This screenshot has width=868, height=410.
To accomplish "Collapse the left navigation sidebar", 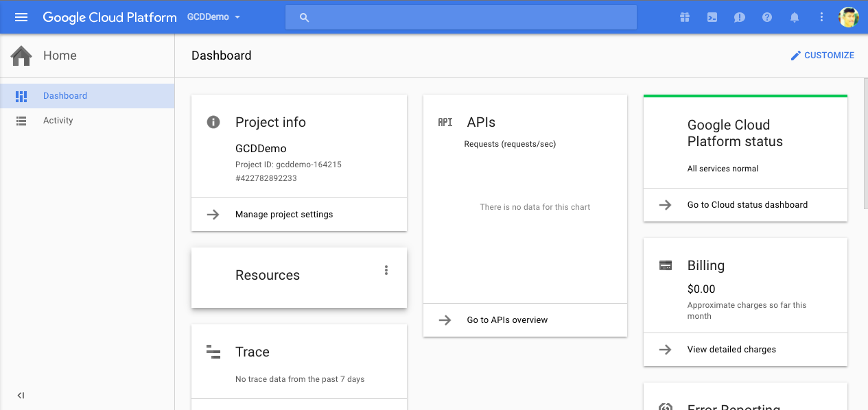I will click(21, 396).
